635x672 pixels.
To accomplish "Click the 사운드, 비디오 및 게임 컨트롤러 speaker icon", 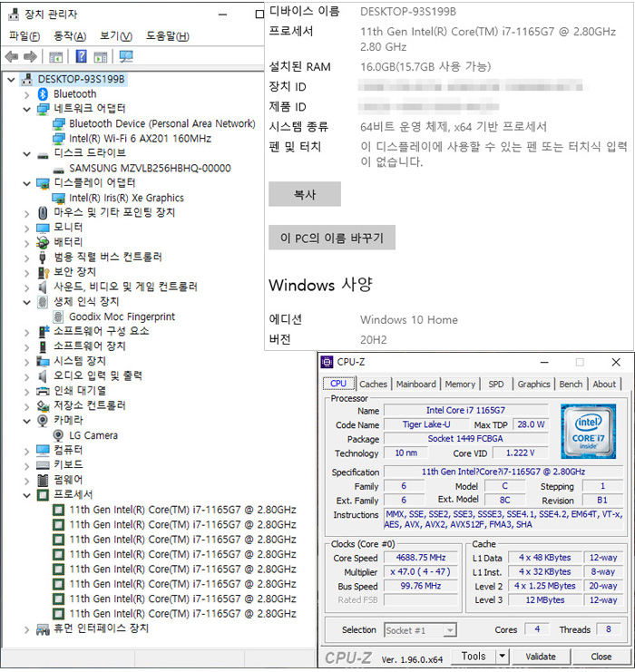I will pos(43,287).
